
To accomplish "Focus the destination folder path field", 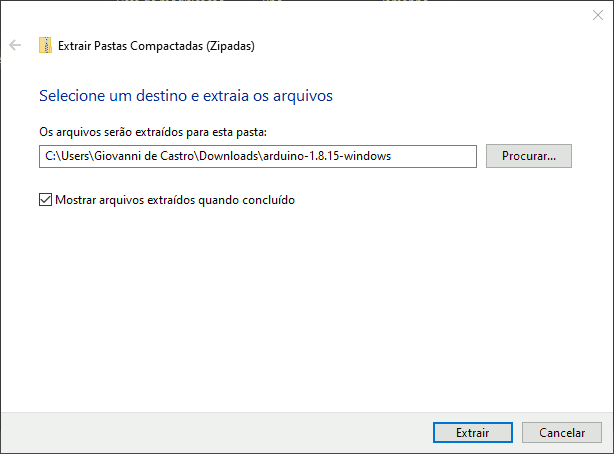I will click(x=258, y=156).
